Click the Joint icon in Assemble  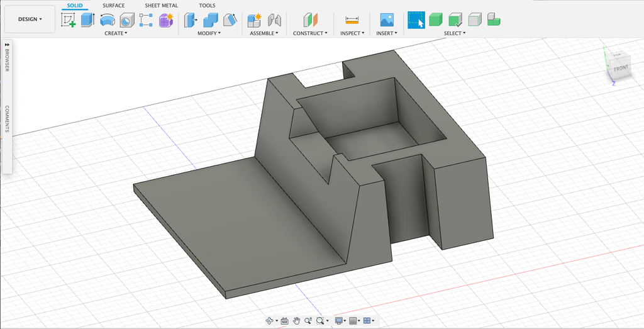click(x=274, y=20)
